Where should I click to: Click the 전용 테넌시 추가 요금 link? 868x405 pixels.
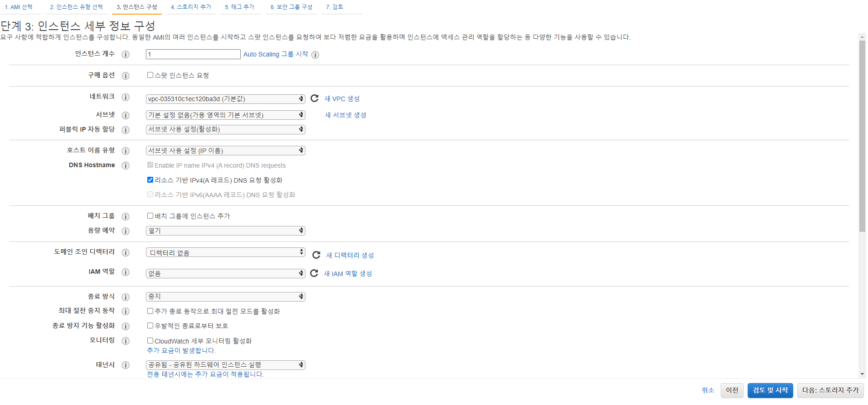click(205, 374)
